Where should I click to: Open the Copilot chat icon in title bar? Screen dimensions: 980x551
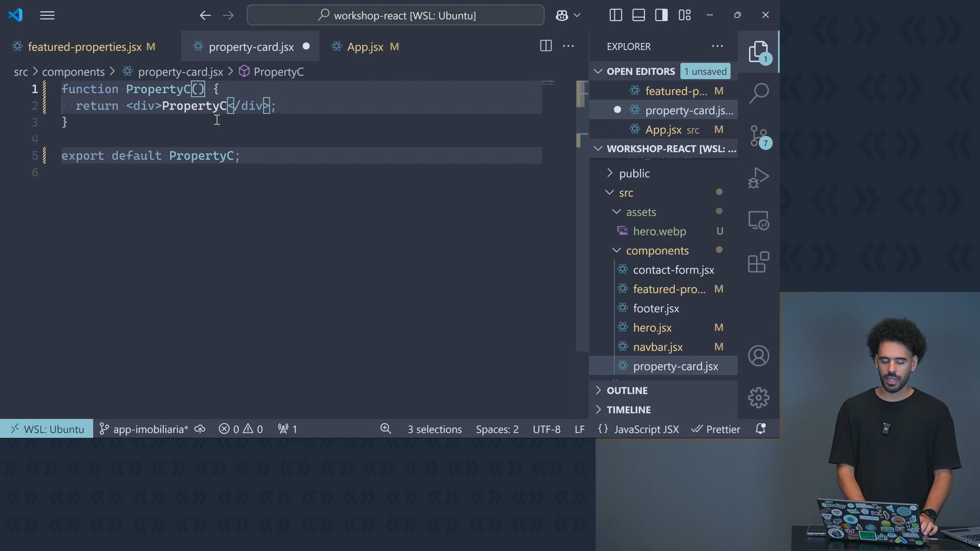(x=562, y=15)
